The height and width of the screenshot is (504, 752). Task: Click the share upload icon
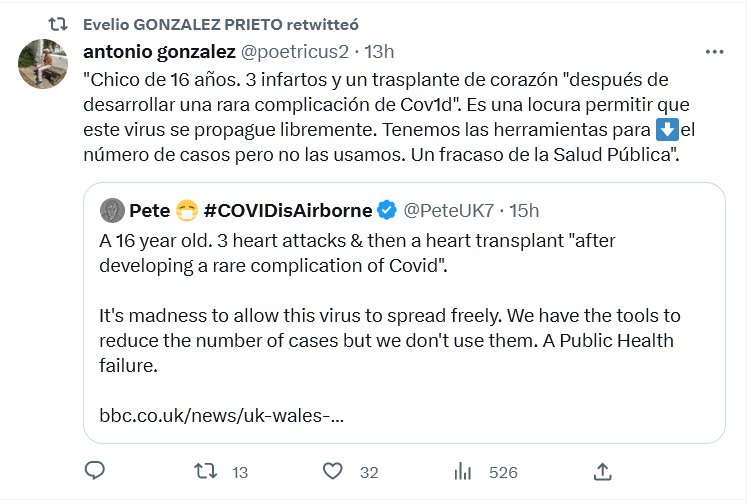click(x=602, y=471)
